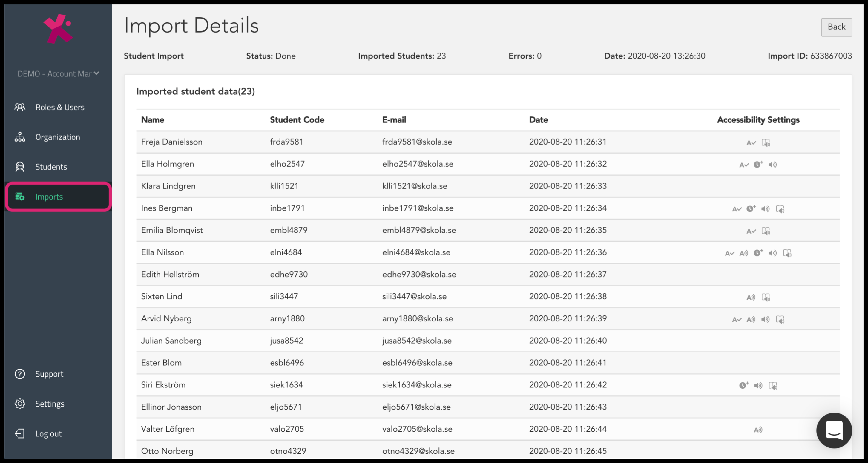Click extra-time clock icon for Ella Holmgren
Image resolution: width=868 pixels, height=463 pixels.
(758, 164)
